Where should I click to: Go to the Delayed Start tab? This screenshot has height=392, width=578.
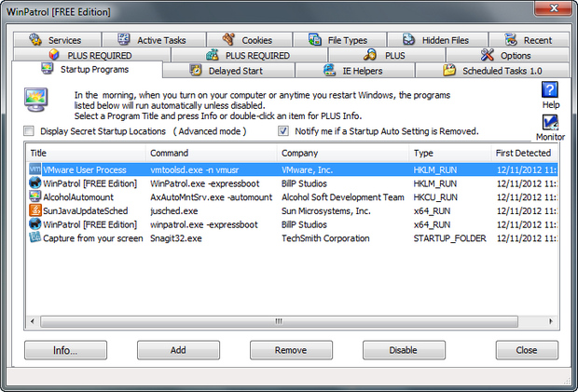tap(228, 71)
